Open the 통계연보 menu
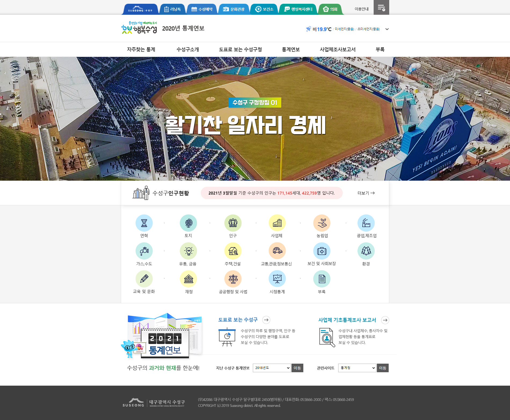The width and height of the screenshot is (510, 420). 291,49
